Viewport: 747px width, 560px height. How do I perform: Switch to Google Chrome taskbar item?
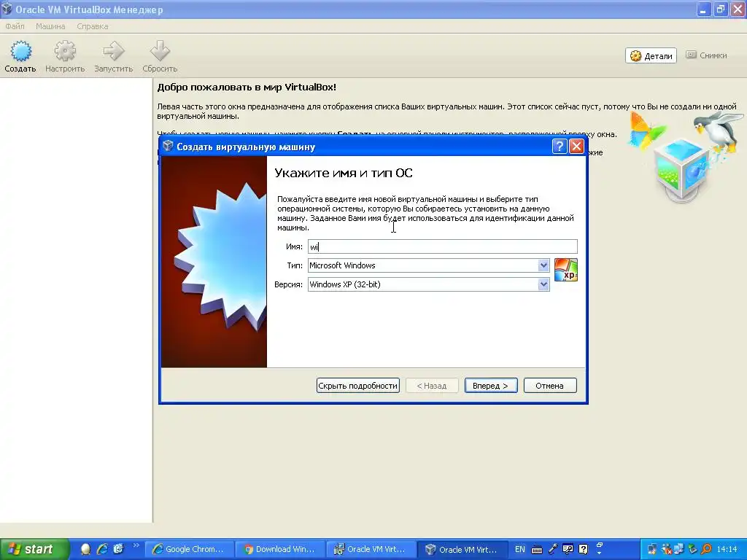pyautogui.click(x=190, y=549)
